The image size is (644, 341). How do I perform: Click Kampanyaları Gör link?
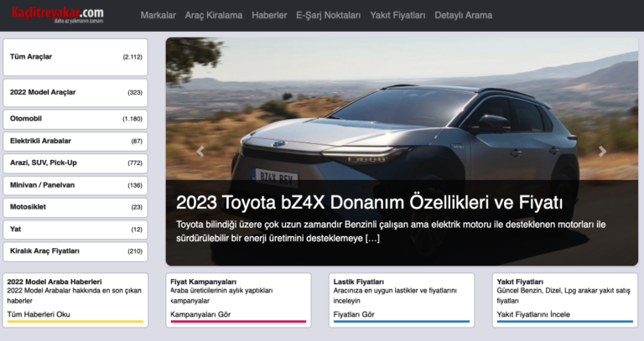pos(200,314)
